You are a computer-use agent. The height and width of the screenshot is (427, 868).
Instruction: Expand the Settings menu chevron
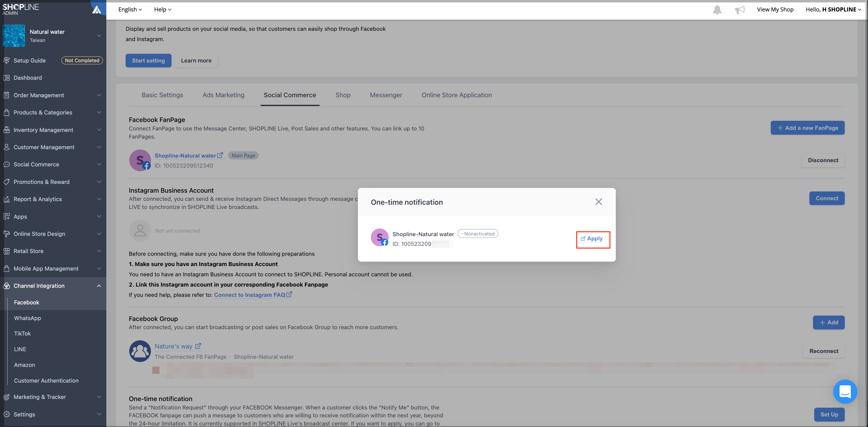99,415
